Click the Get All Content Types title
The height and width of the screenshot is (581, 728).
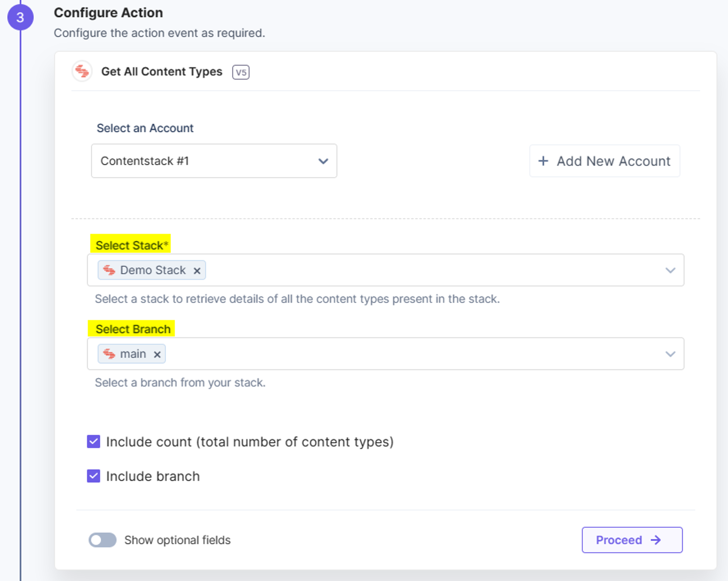click(162, 72)
